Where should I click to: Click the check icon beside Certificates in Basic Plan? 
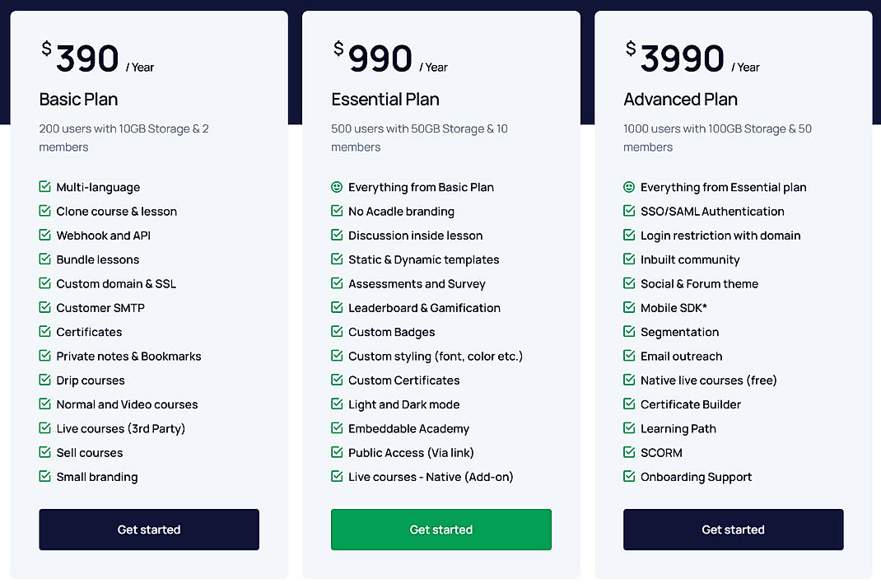coord(44,332)
